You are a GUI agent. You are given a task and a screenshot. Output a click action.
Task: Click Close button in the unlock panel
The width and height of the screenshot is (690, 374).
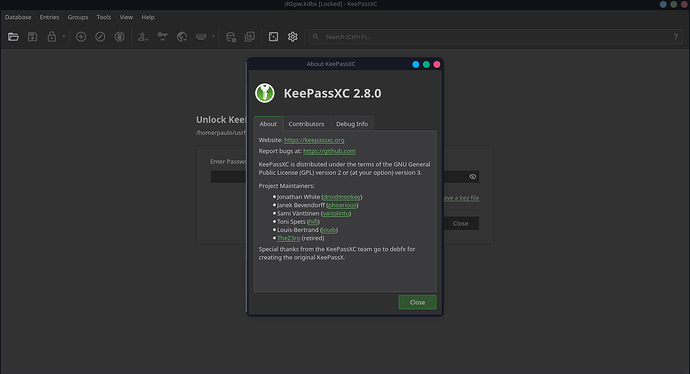[x=460, y=224]
